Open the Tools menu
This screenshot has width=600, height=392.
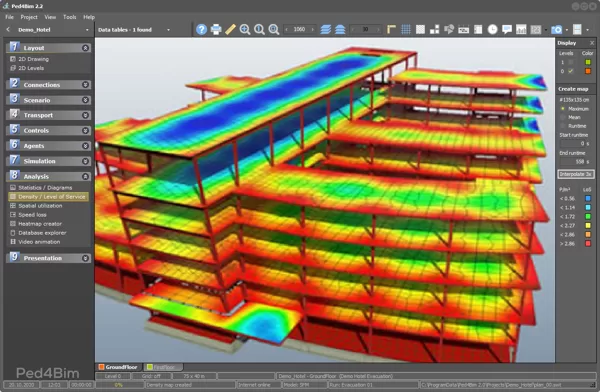70,17
